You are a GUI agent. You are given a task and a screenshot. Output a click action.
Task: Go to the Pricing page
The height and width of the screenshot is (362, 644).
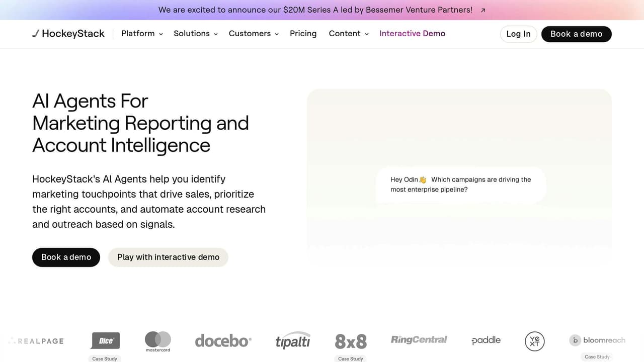pyautogui.click(x=303, y=34)
